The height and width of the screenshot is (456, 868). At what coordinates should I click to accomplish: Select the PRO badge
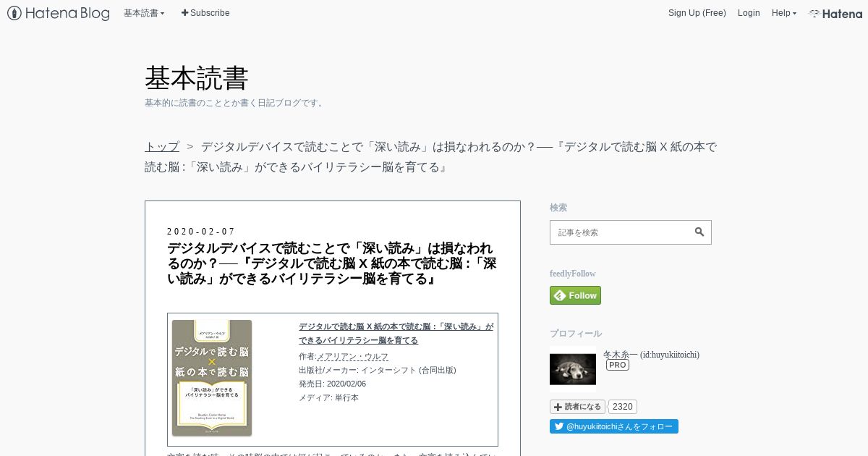click(x=618, y=365)
